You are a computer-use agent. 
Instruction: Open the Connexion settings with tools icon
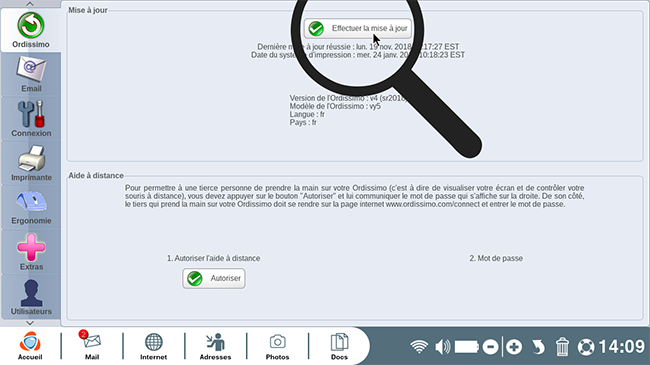[31, 119]
